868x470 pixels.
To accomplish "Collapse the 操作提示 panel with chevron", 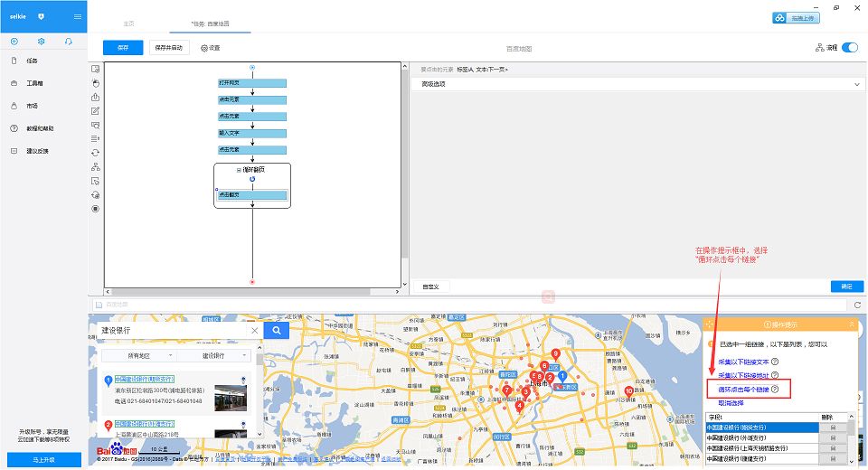I will pyautogui.click(x=852, y=324).
